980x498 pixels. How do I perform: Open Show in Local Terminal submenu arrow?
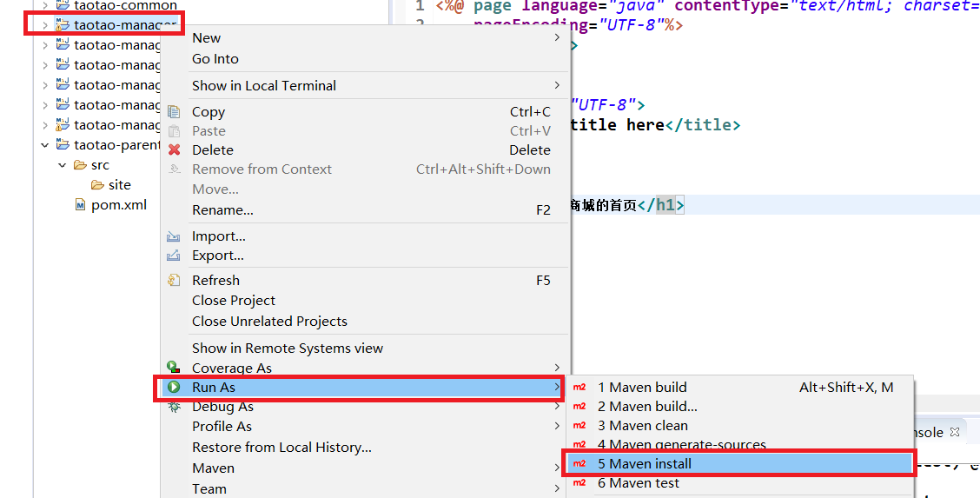(557, 85)
